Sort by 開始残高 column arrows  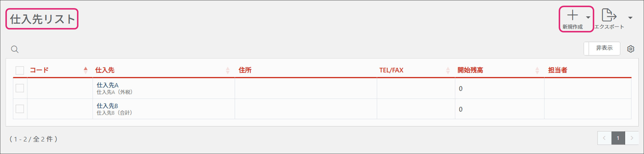click(x=537, y=70)
